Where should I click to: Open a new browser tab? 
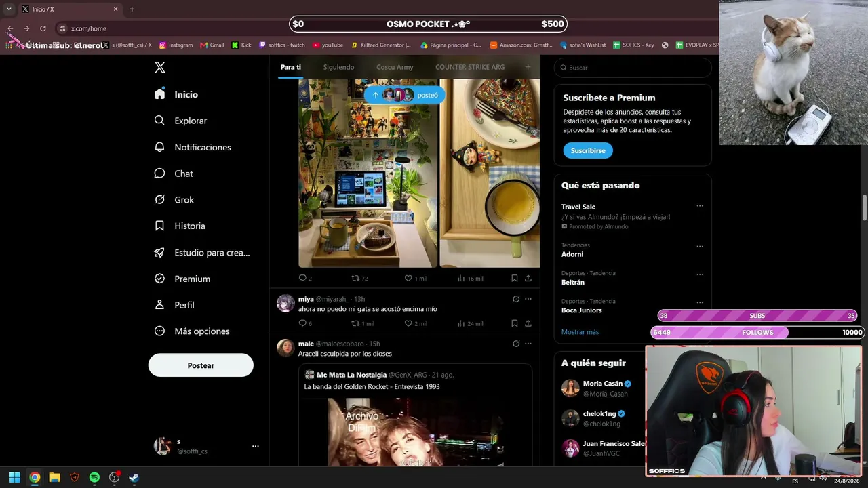132,9
